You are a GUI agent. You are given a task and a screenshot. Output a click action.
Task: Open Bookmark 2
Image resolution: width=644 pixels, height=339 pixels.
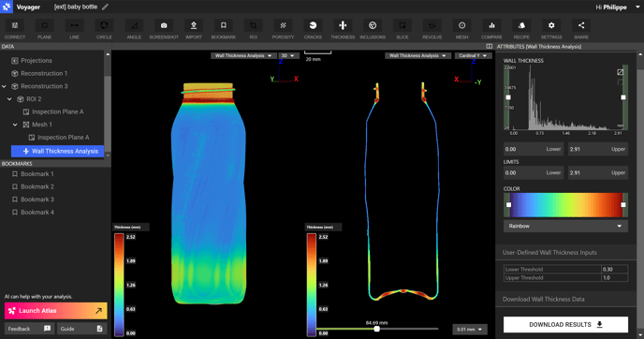(x=37, y=186)
